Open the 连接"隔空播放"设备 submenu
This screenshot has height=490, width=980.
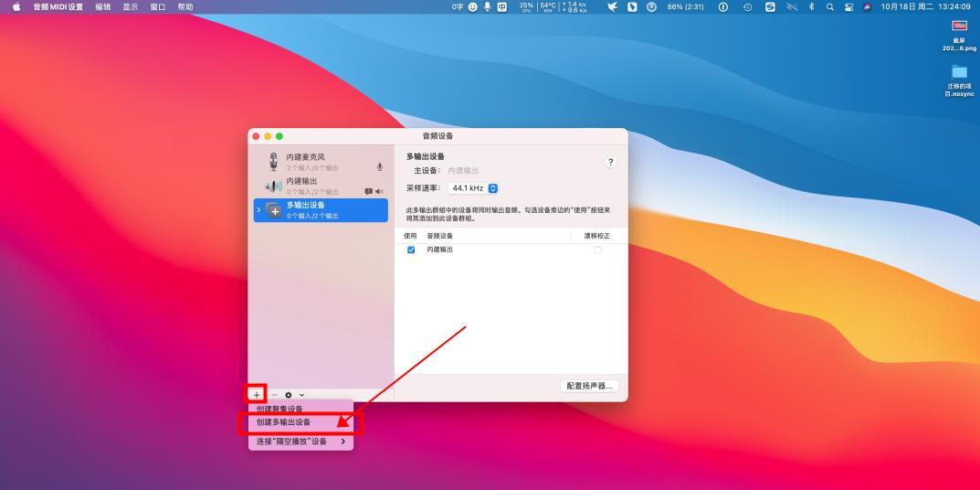300,442
